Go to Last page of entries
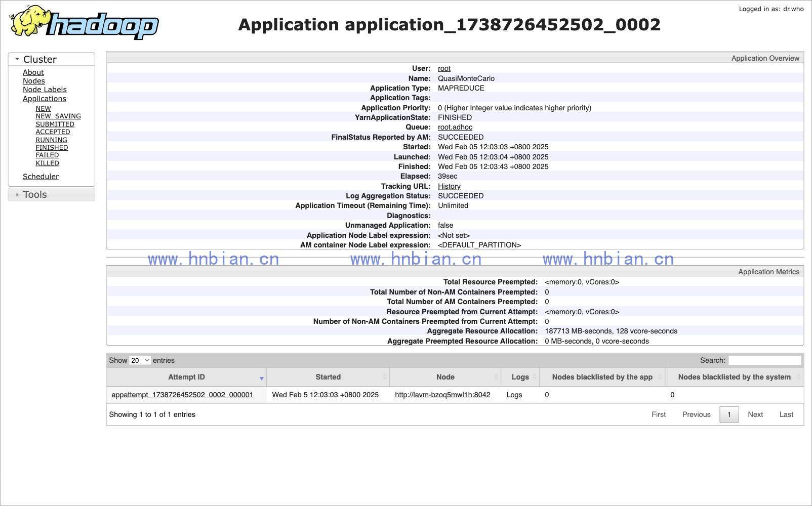This screenshot has height=506, width=812. pyautogui.click(x=786, y=414)
